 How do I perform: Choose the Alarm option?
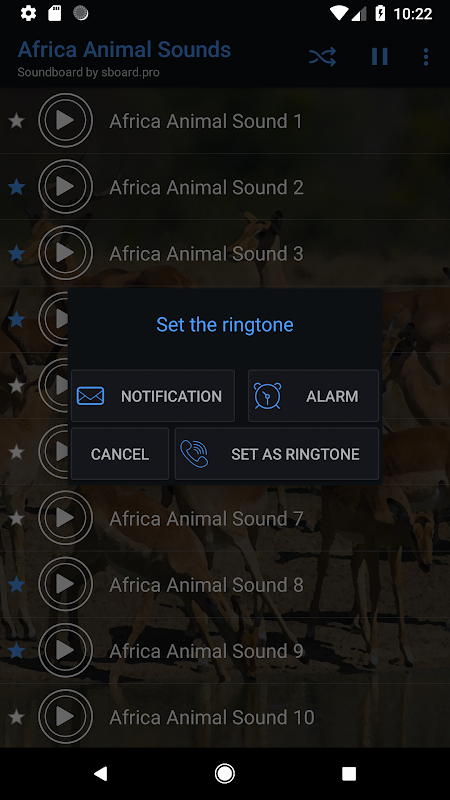313,396
